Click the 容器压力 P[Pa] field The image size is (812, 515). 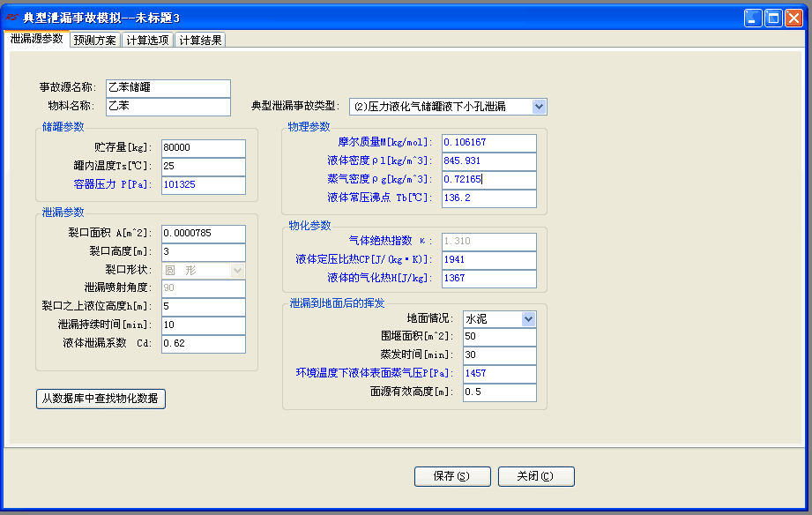[204, 185]
